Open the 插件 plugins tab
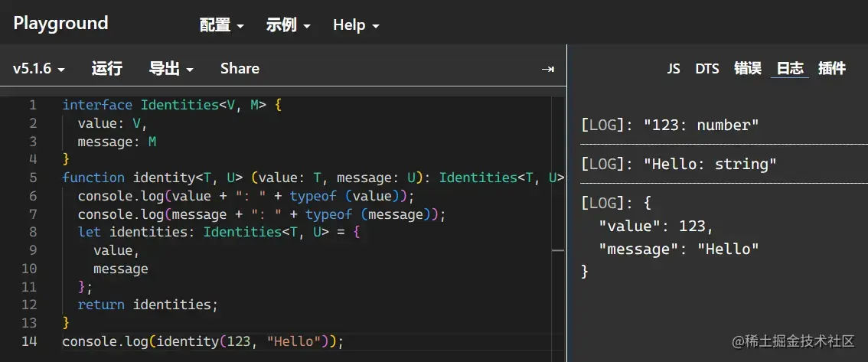The width and height of the screenshot is (868, 362). tap(832, 69)
